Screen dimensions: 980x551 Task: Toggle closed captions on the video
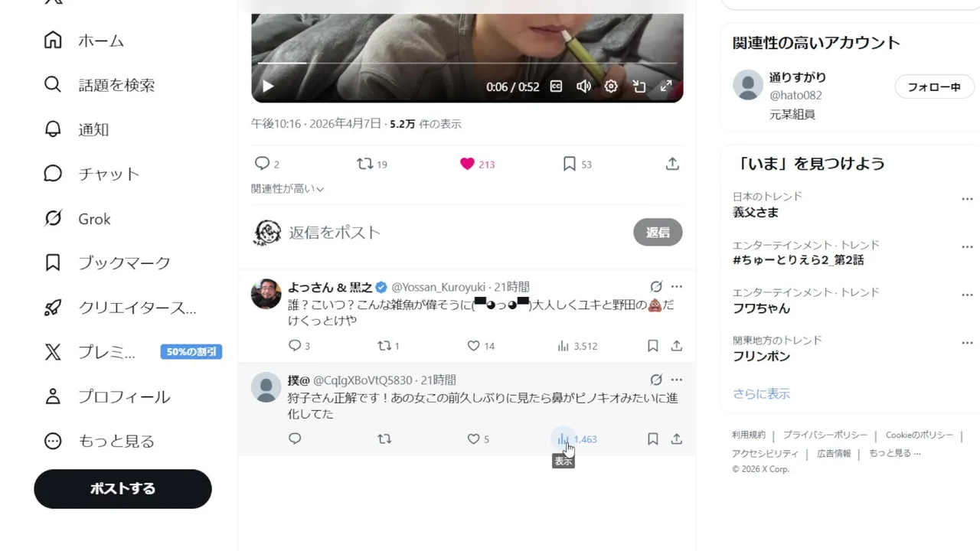(557, 86)
